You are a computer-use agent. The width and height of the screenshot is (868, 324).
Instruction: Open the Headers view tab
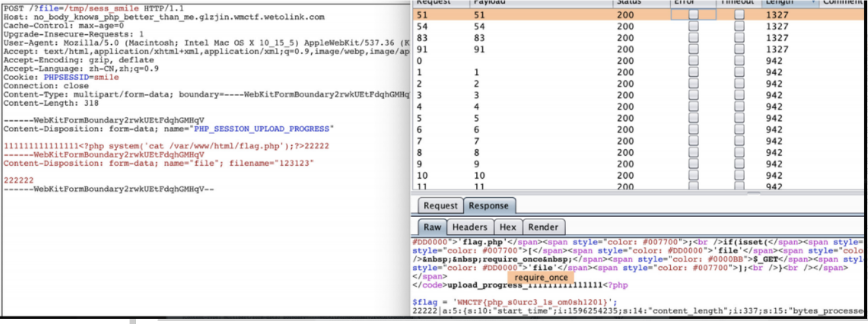[470, 227]
